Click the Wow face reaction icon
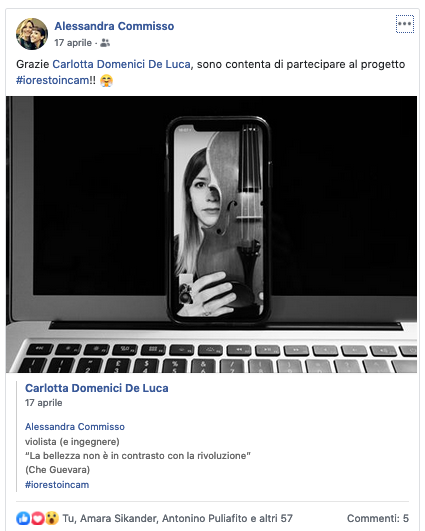The image size is (425, 531). 52,518
